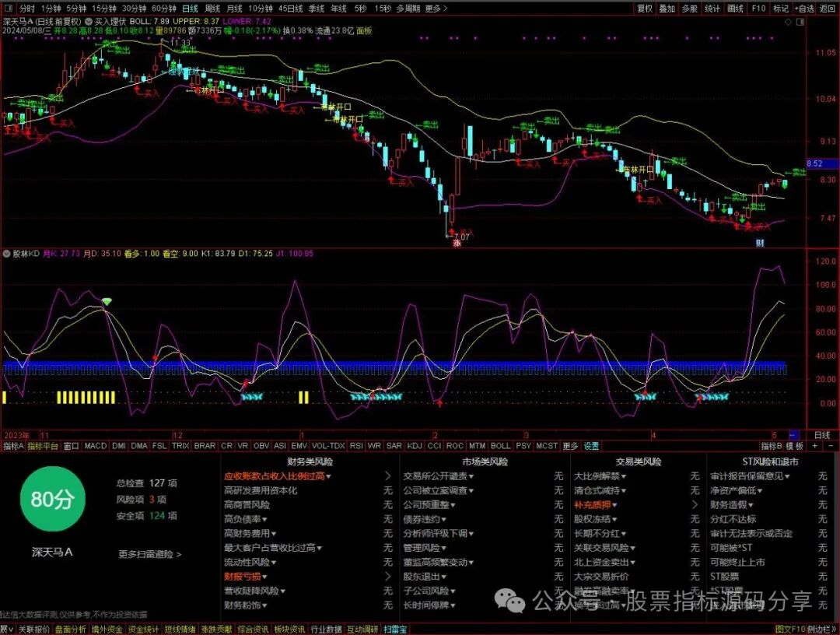Viewport: 840px width, 635px height.
Task: Select the KDJ indicator tab
Action: point(415,446)
